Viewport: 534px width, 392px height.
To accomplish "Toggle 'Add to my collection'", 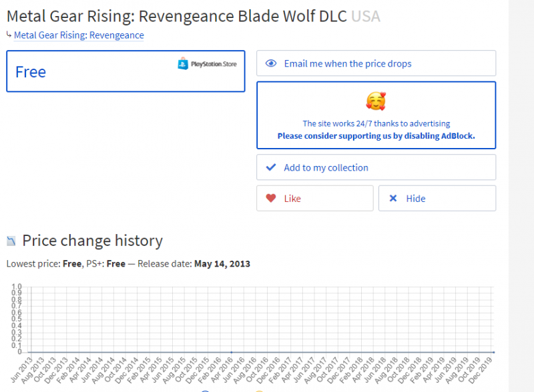I will (326, 167).
